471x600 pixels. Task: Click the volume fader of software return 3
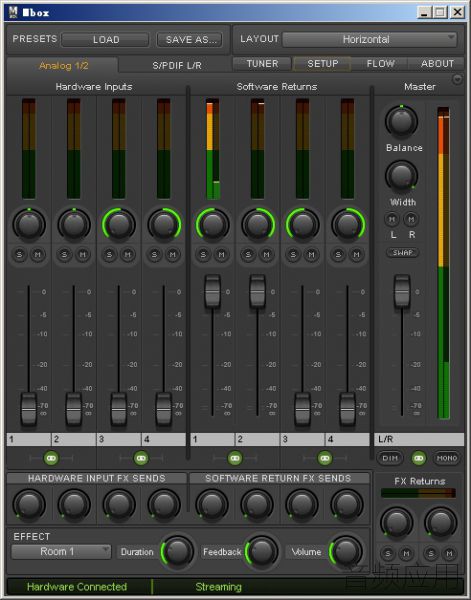click(x=302, y=409)
